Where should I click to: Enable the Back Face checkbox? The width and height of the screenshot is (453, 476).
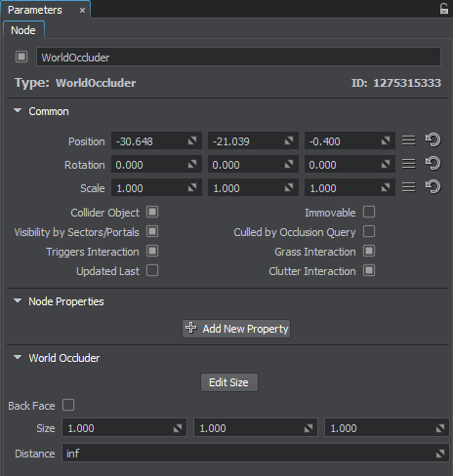[x=68, y=405]
